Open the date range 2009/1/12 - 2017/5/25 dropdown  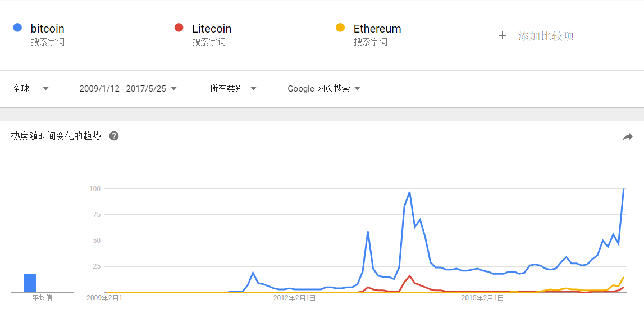click(127, 88)
